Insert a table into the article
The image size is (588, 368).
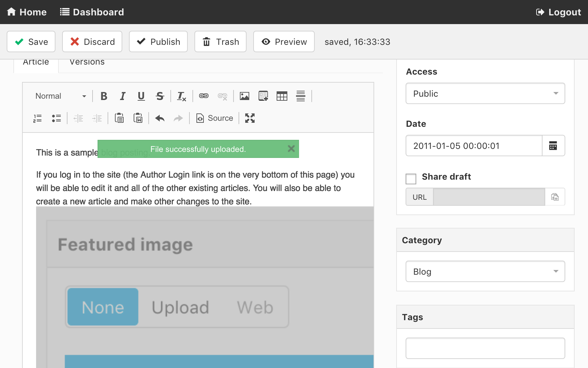[282, 96]
